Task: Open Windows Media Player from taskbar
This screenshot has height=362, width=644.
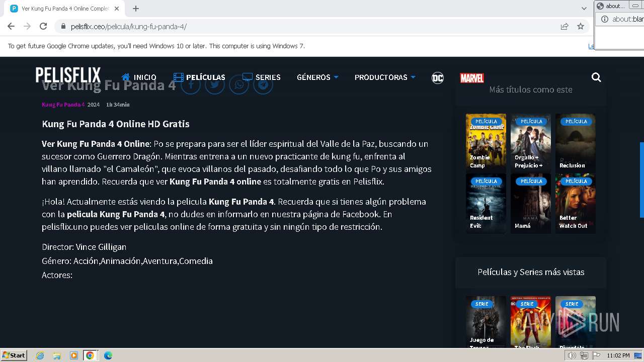Action: [x=73, y=355]
